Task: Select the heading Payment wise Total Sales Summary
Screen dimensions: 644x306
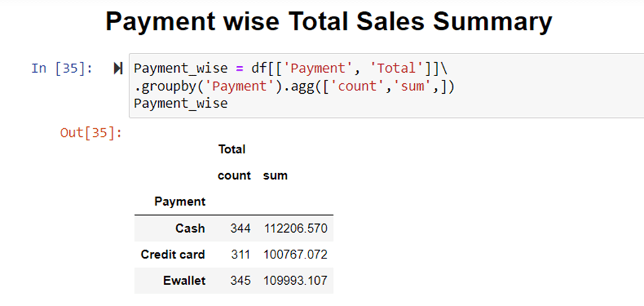Action: (328, 22)
